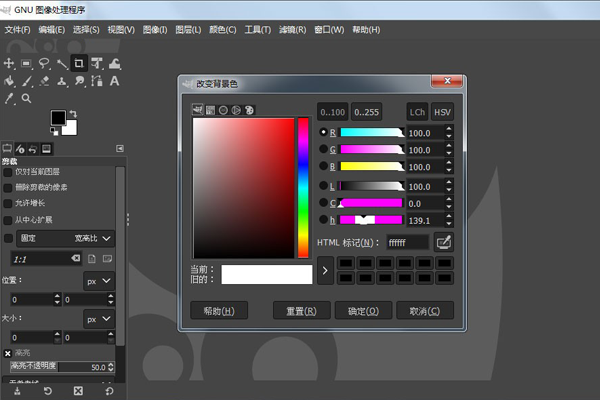Select the Clone stamp tool
The width and height of the screenshot is (600, 400).
(62, 81)
